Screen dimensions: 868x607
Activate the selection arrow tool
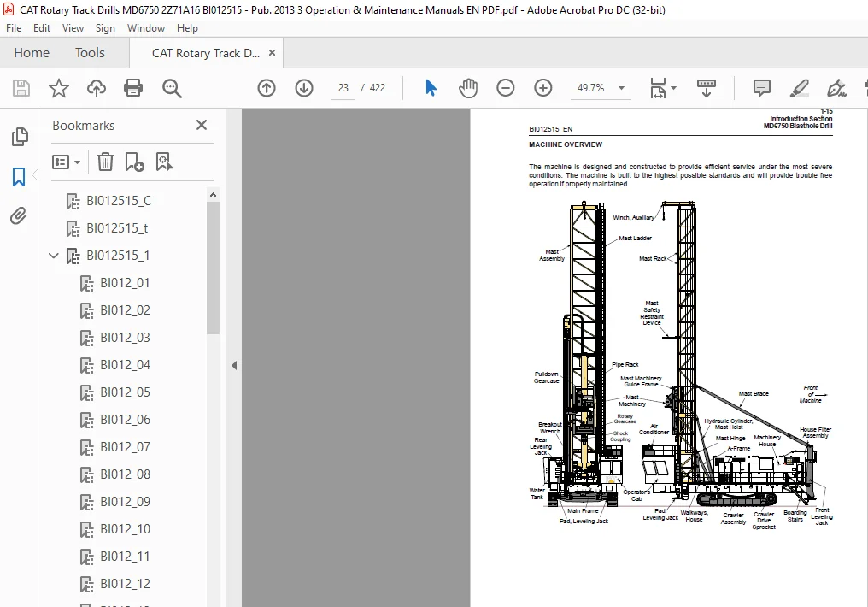click(x=431, y=88)
